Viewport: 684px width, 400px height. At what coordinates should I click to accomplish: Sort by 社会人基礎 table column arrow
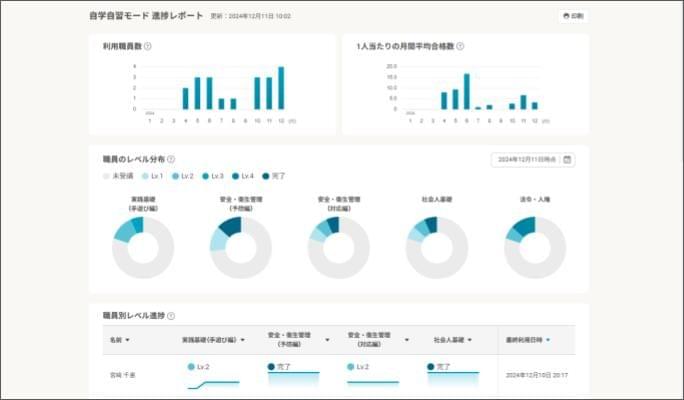tap(470, 340)
